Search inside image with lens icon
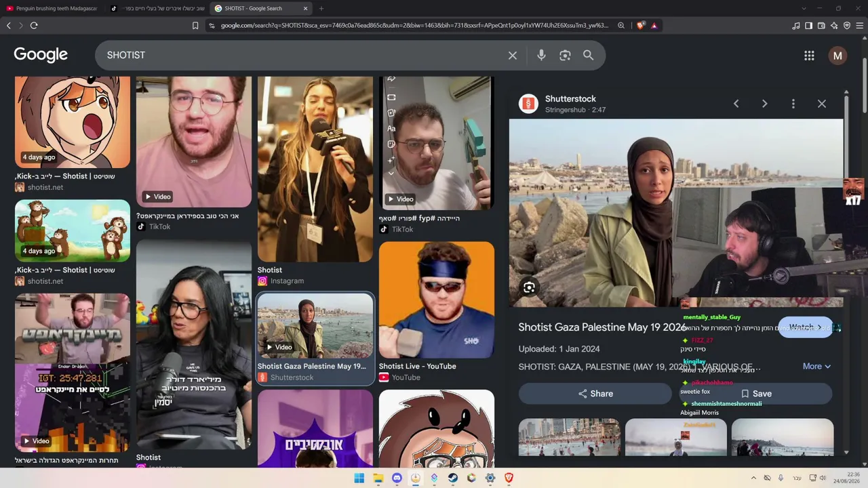Viewport: 868px width, 488px height. click(x=529, y=287)
